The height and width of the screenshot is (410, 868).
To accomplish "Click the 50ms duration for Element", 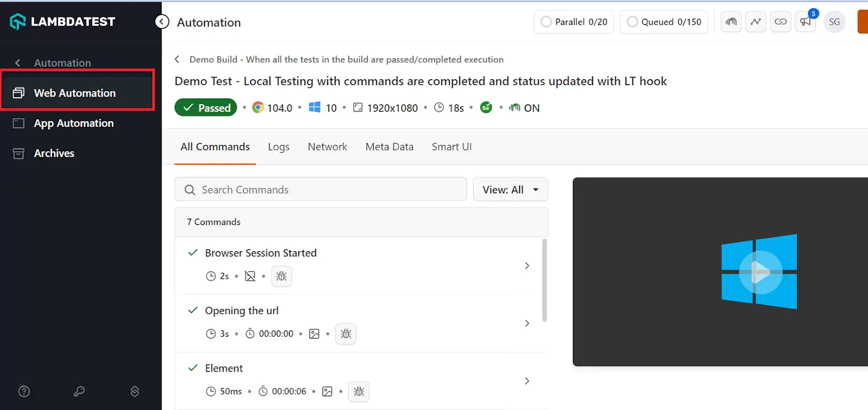I will pos(231,391).
